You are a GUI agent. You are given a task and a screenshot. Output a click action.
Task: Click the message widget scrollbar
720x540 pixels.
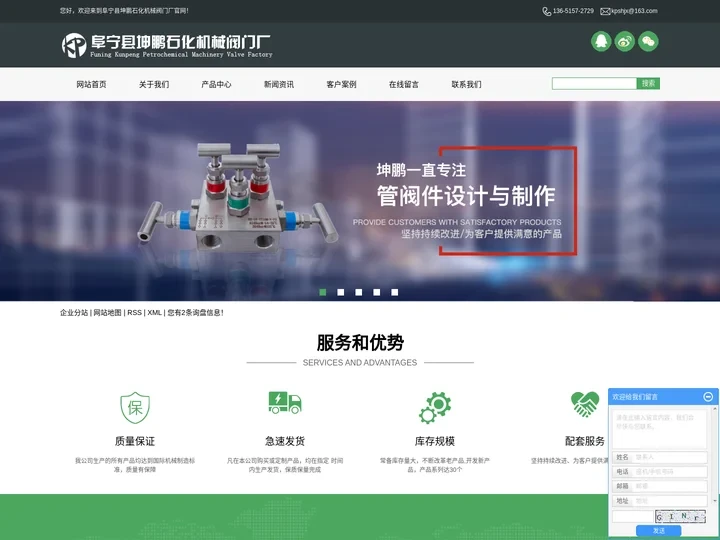pos(714,455)
